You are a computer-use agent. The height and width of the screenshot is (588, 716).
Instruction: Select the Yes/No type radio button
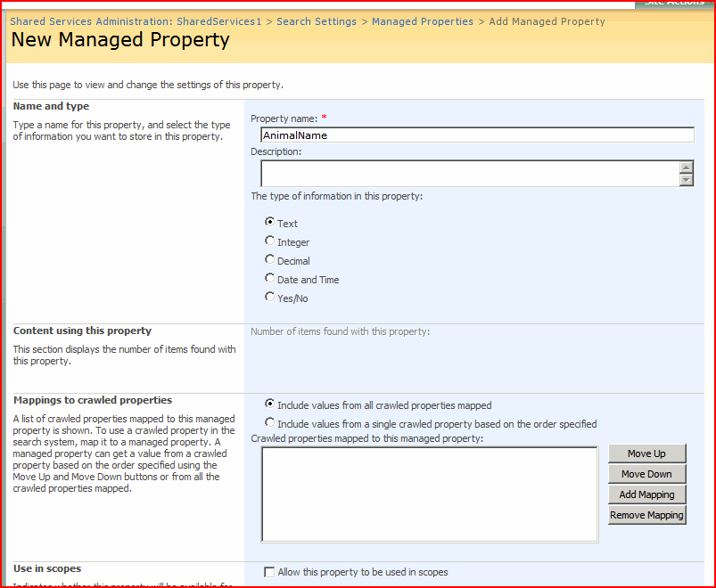click(x=270, y=298)
